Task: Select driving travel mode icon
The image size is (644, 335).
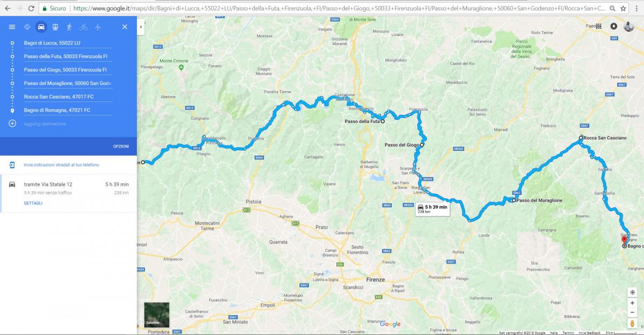Action: pyautogui.click(x=41, y=27)
